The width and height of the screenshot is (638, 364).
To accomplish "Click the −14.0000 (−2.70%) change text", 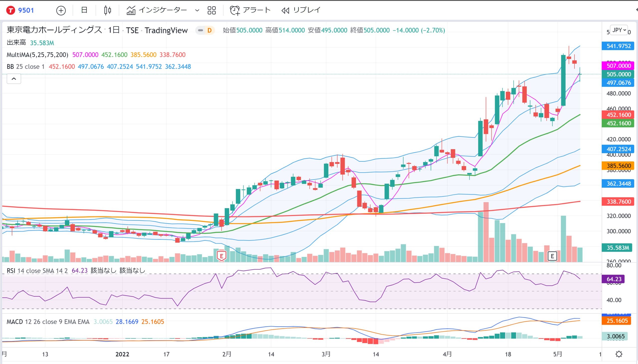I will click(x=419, y=31).
